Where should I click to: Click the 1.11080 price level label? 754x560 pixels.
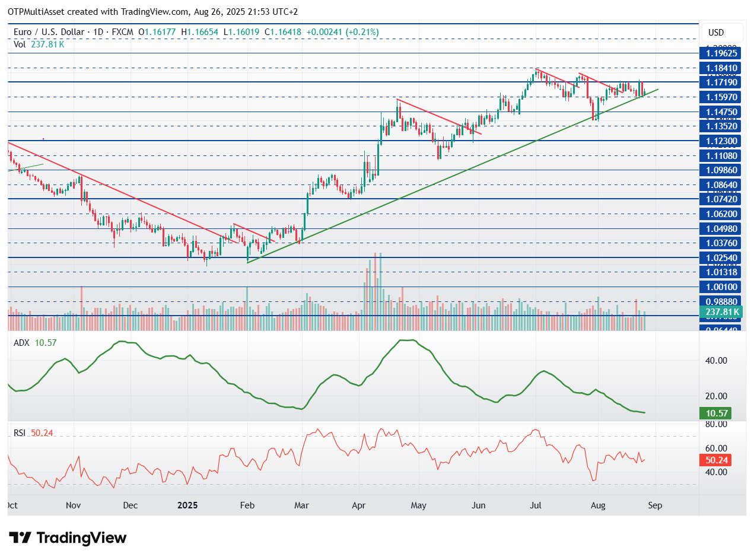click(721, 155)
